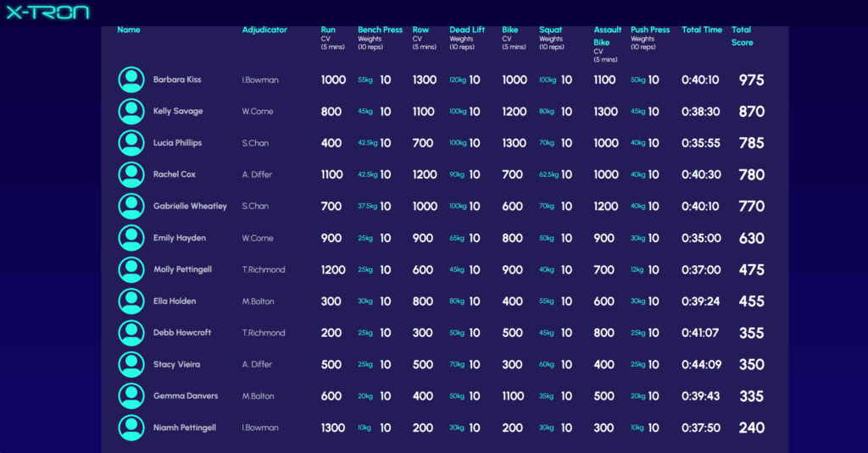The height and width of the screenshot is (453, 868).
Task: Click Ella Holden's name
Action: (x=175, y=301)
